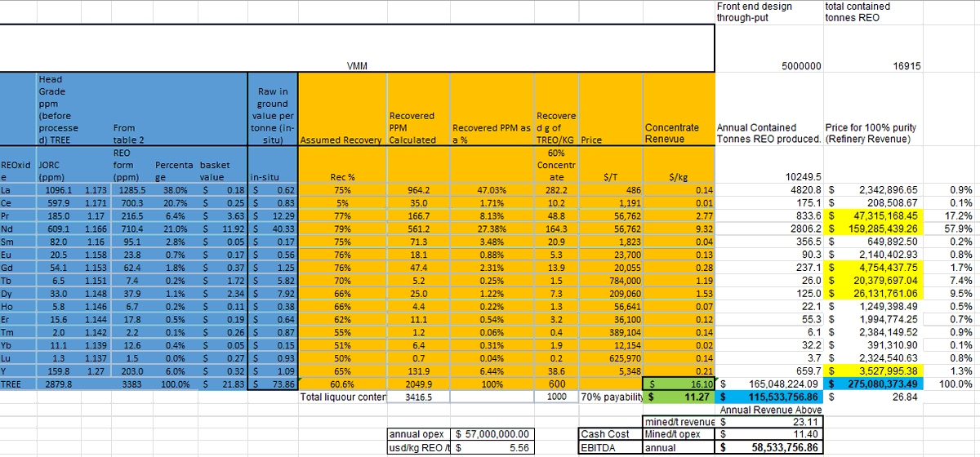Image resolution: width=980 pixels, height=457 pixels.
Task: Click the Dy element row label
Action: click(8, 292)
